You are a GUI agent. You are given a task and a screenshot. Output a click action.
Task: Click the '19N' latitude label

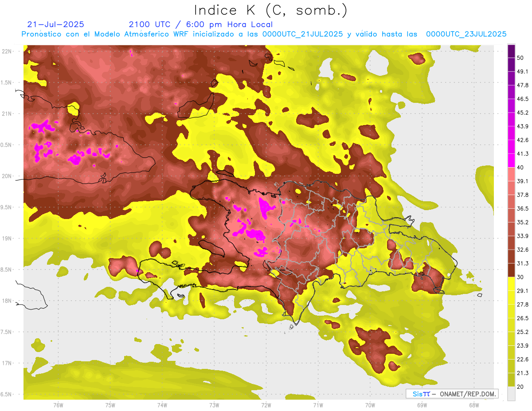click(x=7, y=238)
